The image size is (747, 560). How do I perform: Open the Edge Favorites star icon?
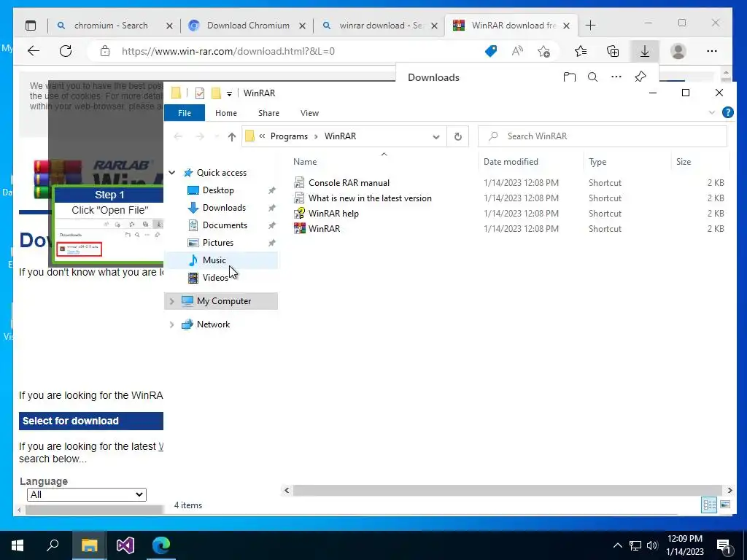(x=580, y=51)
